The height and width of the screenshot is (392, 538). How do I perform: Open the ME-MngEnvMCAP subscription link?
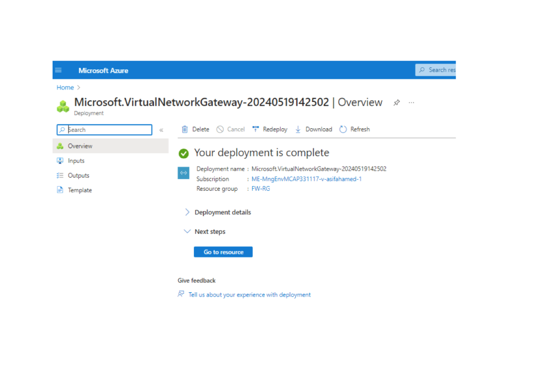click(306, 179)
